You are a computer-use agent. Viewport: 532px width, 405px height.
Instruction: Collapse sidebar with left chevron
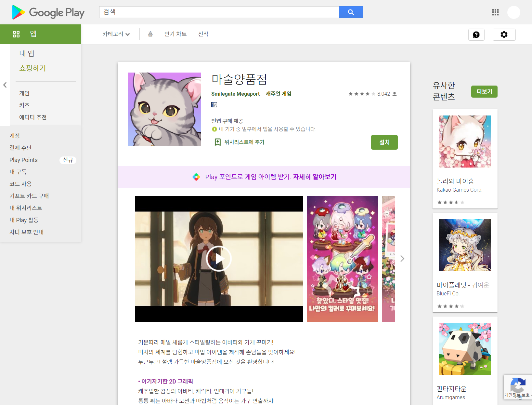click(5, 85)
